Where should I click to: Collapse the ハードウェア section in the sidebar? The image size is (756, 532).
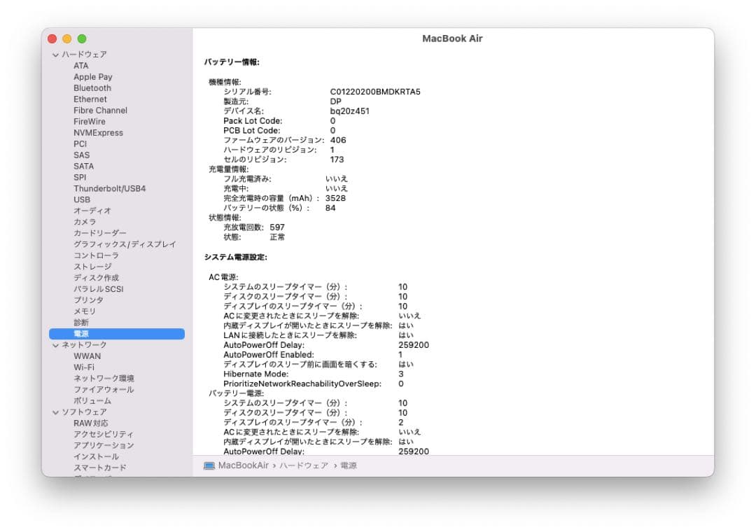pyautogui.click(x=55, y=54)
